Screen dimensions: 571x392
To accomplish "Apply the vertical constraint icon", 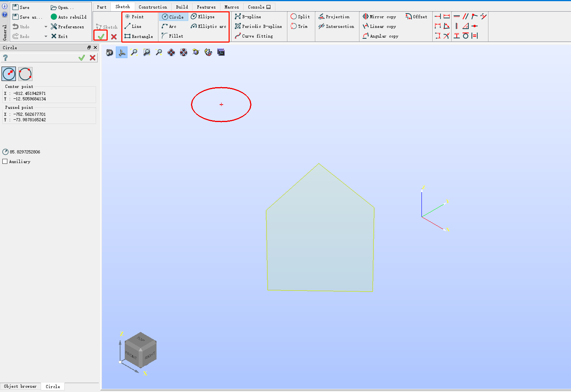I will point(457,26).
